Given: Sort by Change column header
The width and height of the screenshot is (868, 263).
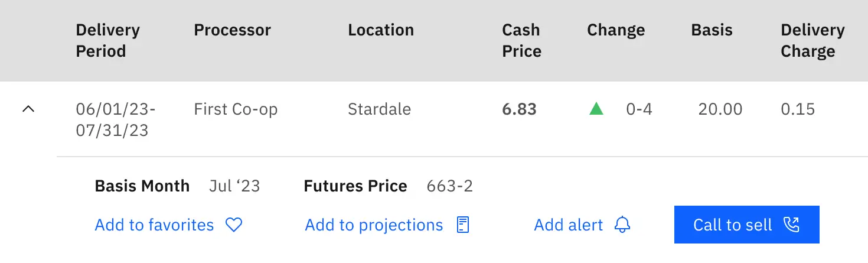Looking at the screenshot, I should click(x=616, y=30).
